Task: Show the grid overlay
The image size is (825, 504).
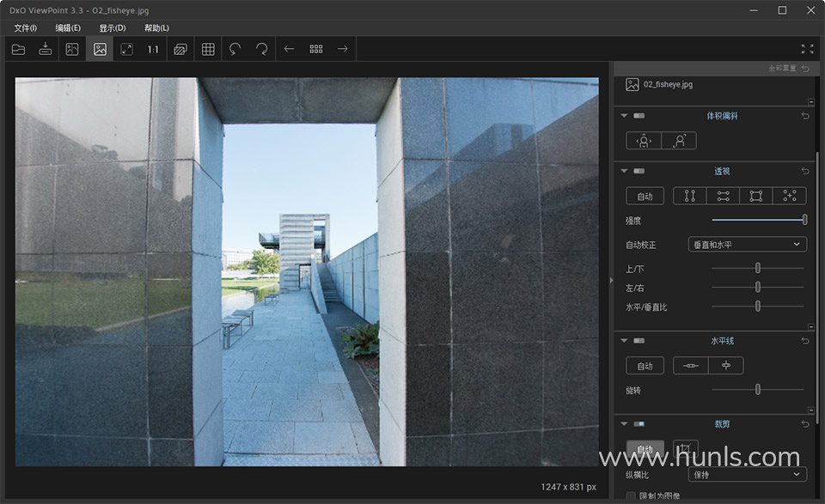Action: pos(208,49)
